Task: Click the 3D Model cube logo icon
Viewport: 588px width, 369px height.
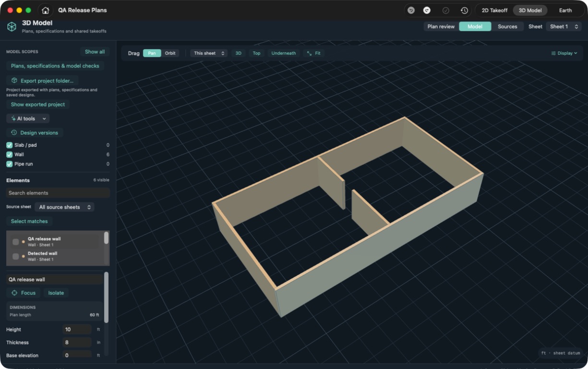Action: click(12, 27)
